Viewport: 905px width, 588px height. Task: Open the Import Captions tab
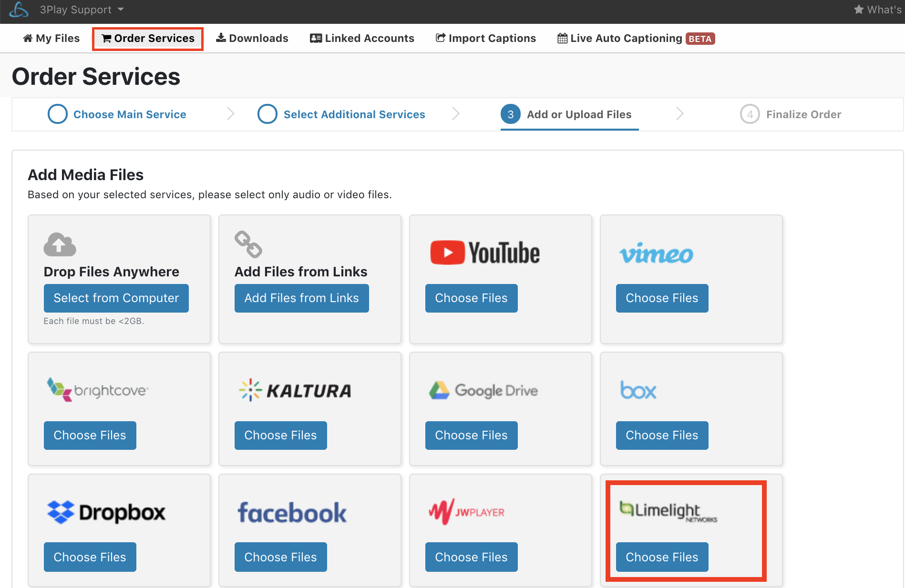pos(486,38)
